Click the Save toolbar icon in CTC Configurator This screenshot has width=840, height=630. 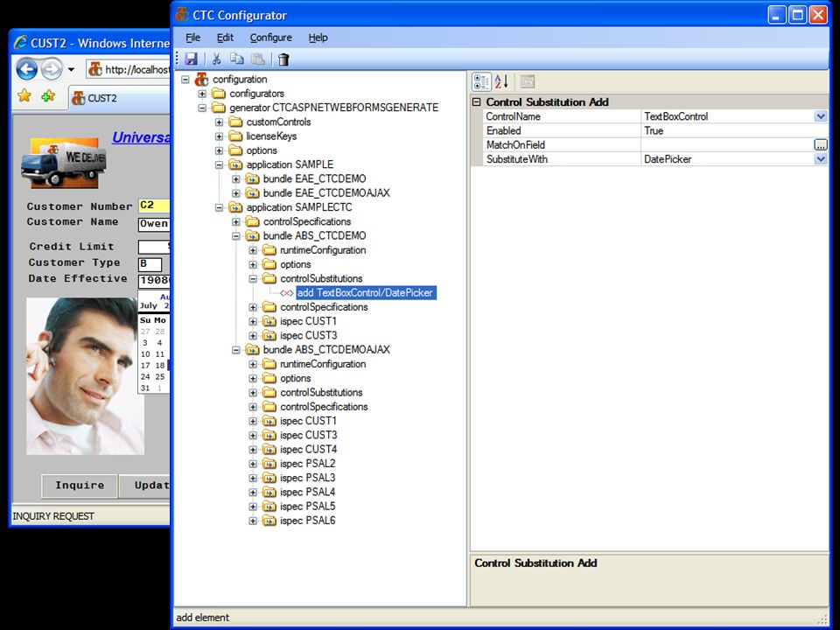pyautogui.click(x=192, y=59)
